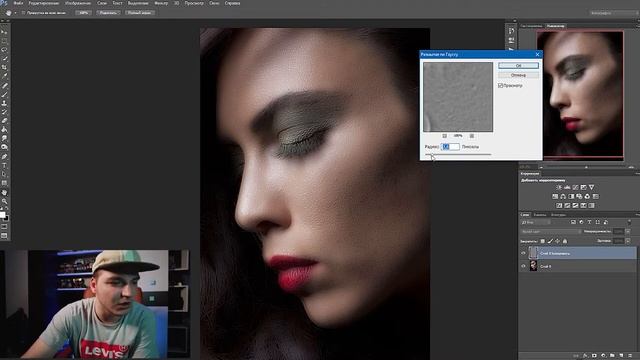Screen dimensions: 640x360
Task: Toggle lock image pixels brush icon
Action: (550, 241)
